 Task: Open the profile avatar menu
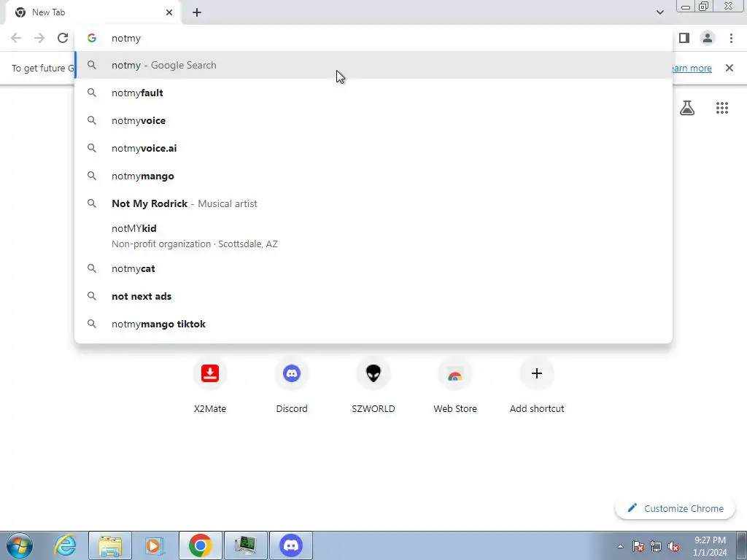pyautogui.click(x=708, y=38)
